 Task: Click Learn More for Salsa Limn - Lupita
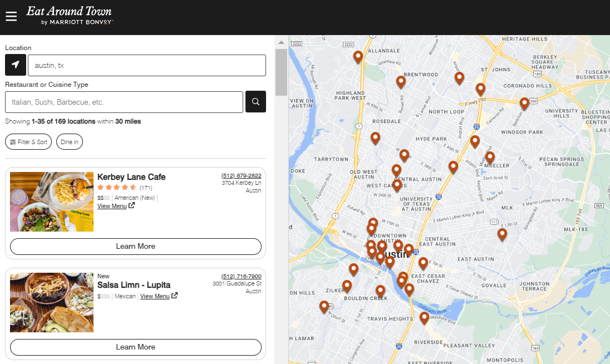tap(135, 347)
